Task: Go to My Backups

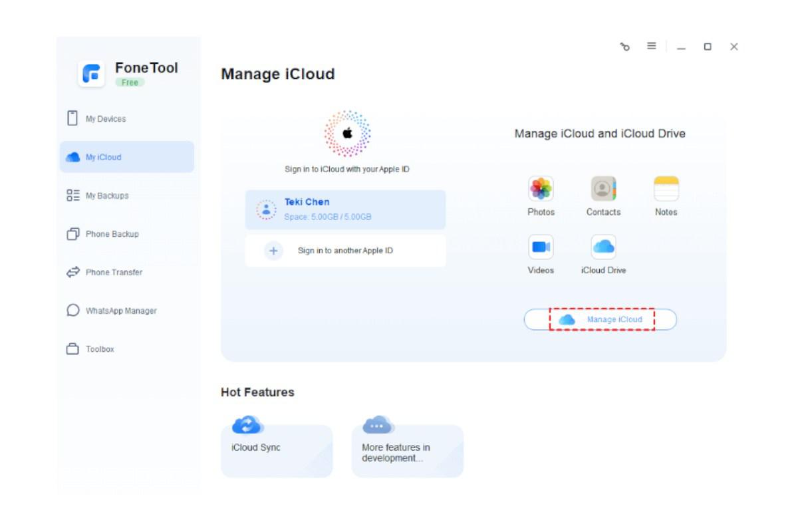Action: pyautogui.click(x=126, y=196)
